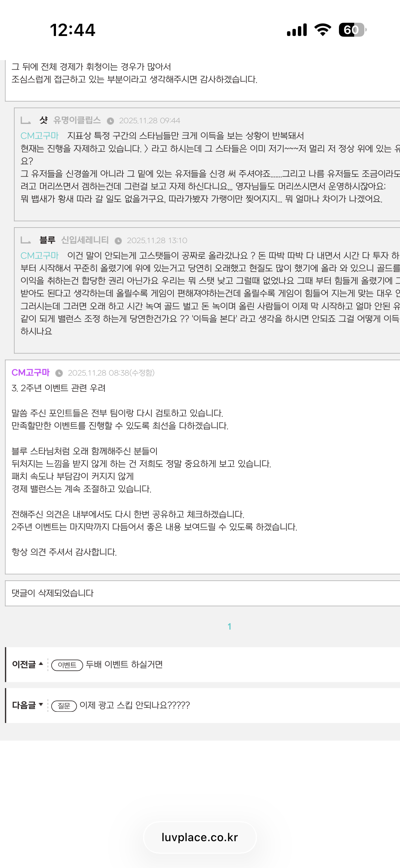Go to comment page 1
400x868 pixels.
[229, 627]
